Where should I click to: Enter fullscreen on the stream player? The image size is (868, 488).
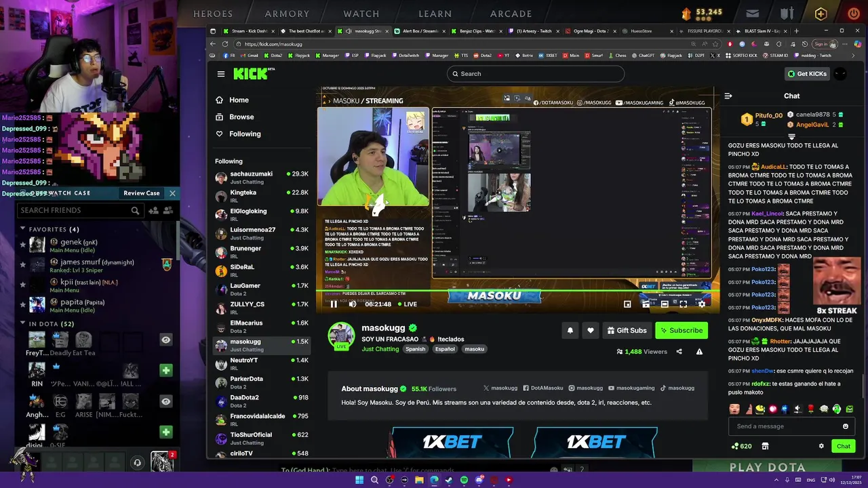click(x=684, y=304)
